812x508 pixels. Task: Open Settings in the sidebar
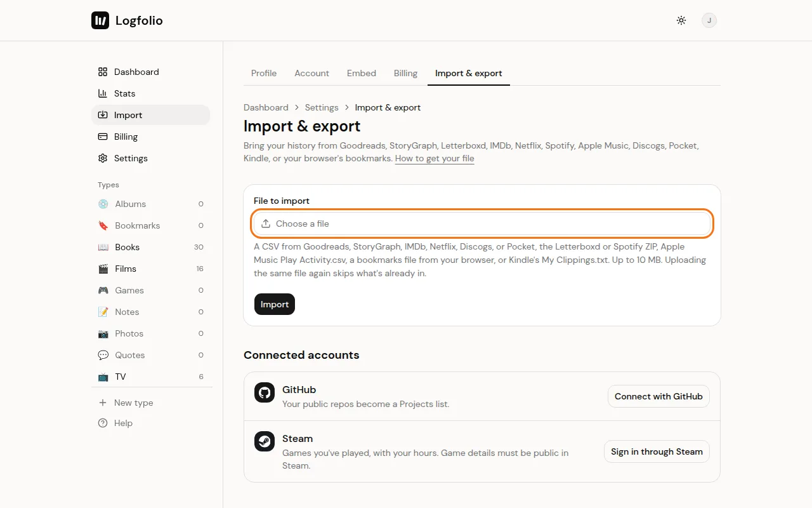point(150,158)
